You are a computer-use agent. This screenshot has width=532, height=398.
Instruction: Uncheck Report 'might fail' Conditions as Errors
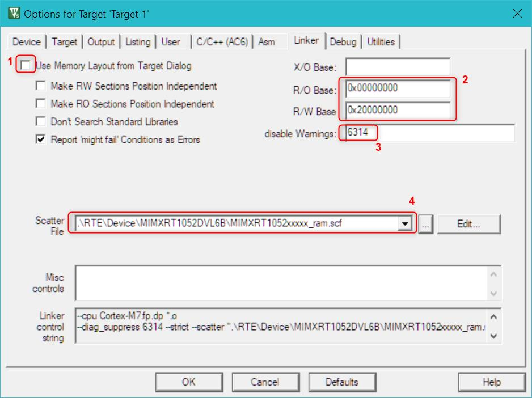(x=41, y=139)
